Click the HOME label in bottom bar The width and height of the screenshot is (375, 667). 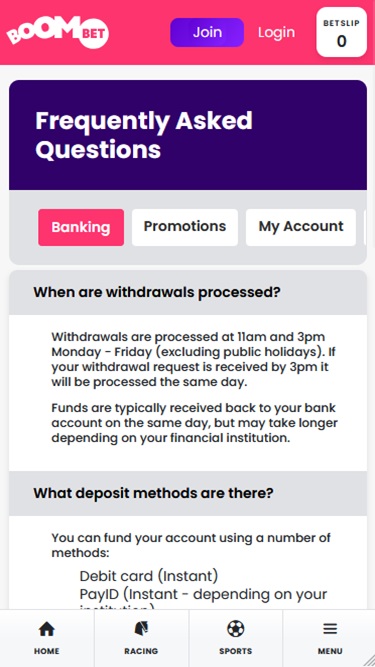click(x=47, y=651)
